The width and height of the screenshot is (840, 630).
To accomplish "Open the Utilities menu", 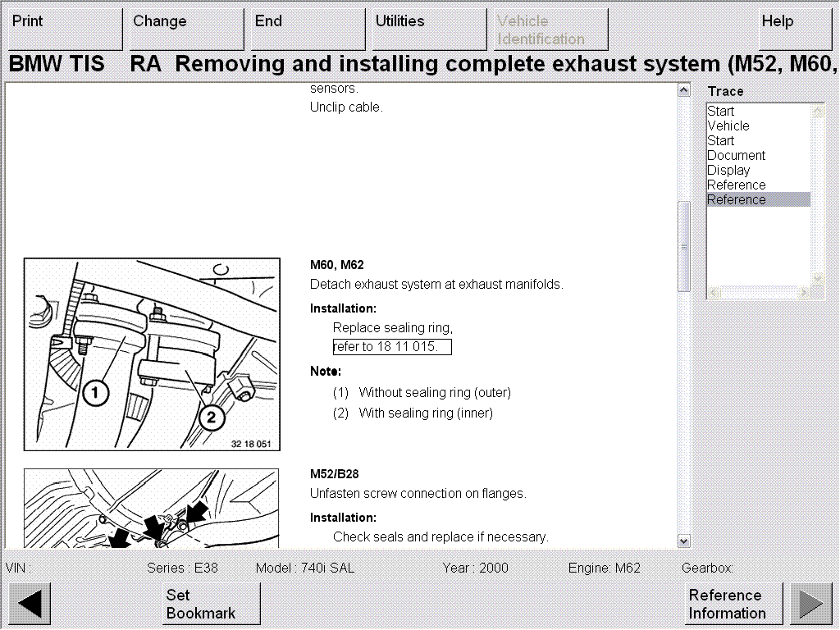I will click(x=429, y=30).
